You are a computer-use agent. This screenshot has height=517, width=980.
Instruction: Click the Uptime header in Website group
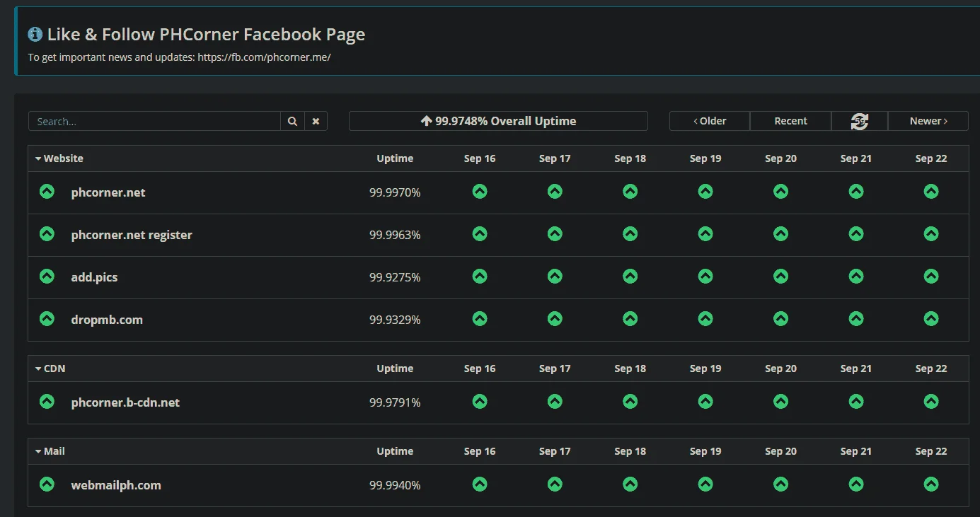point(395,158)
